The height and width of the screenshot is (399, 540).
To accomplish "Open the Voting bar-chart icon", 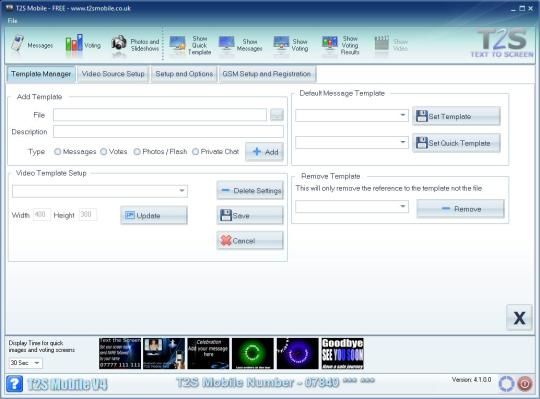I will 74,43.
